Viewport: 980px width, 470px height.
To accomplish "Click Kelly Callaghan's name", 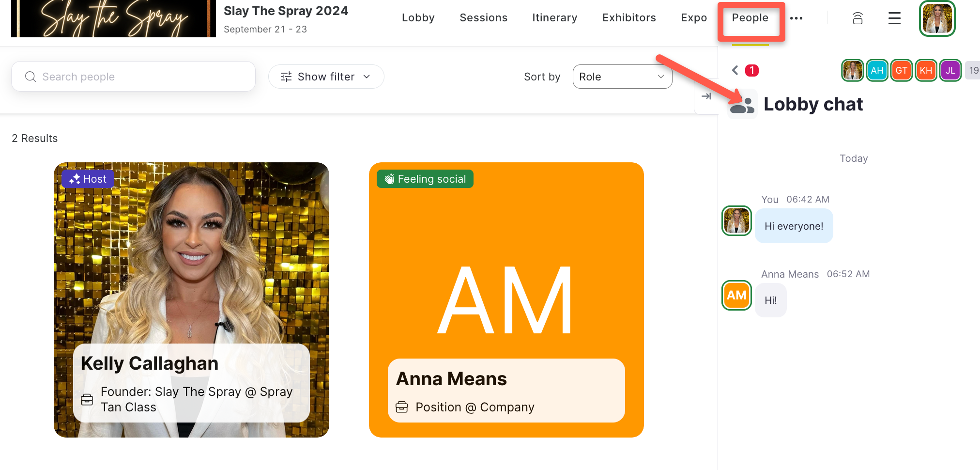I will tap(150, 363).
